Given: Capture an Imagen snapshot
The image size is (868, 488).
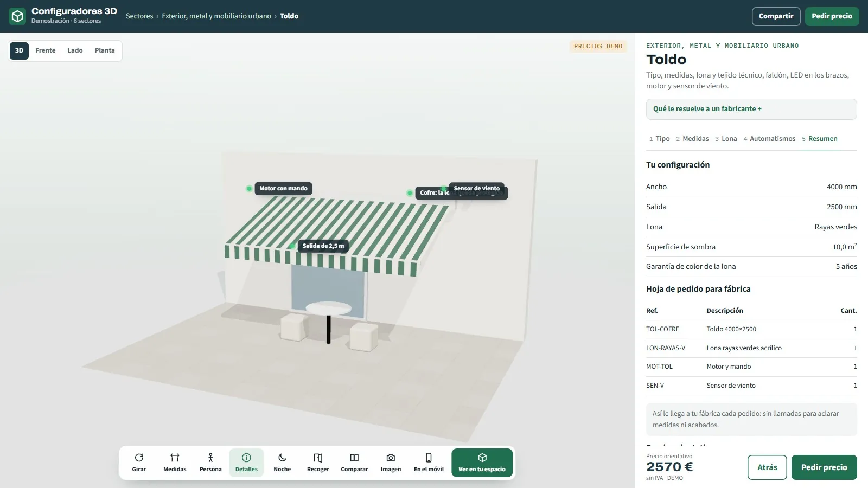Looking at the screenshot, I should (x=391, y=463).
